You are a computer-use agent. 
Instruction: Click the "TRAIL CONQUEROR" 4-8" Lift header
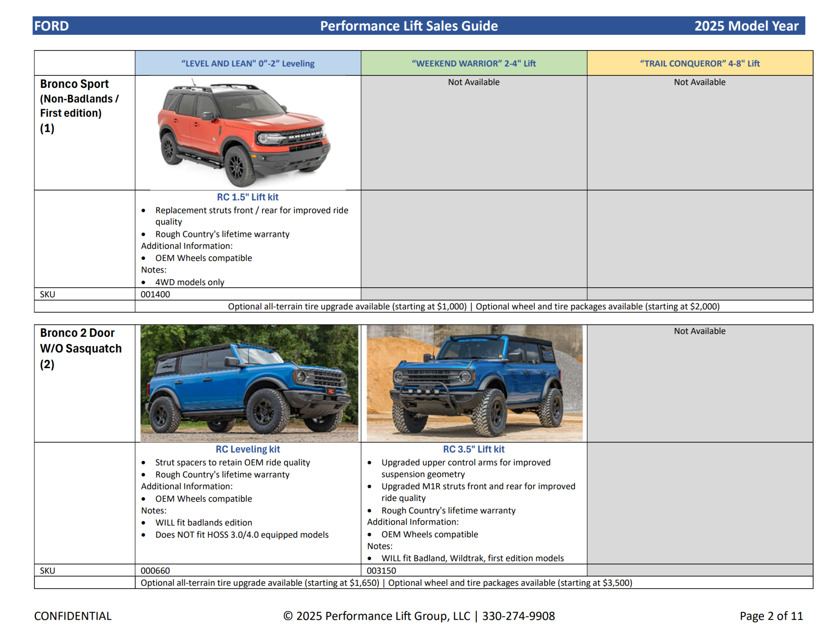(700, 63)
